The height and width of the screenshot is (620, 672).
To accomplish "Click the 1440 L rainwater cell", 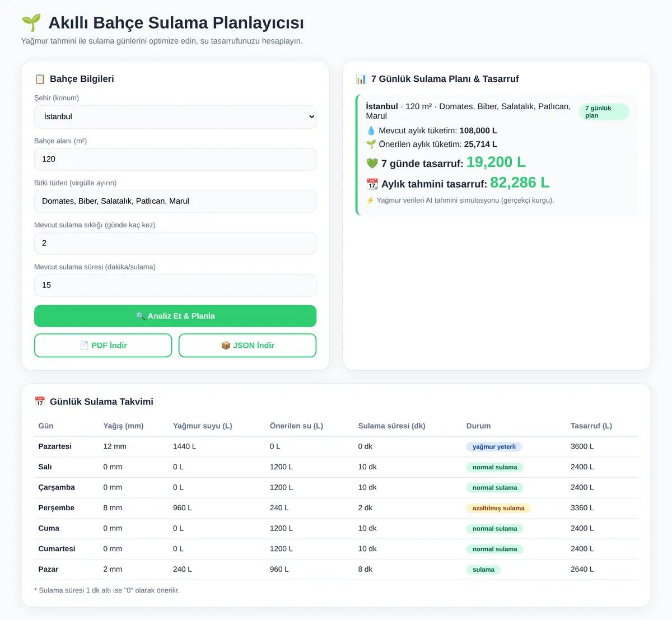I will click(x=184, y=446).
